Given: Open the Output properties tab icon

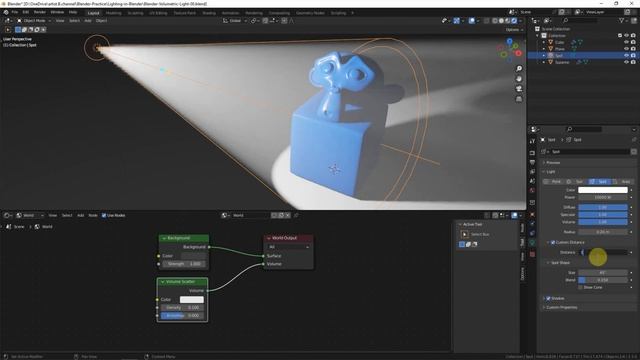Looking at the screenshot, I should point(532,162).
